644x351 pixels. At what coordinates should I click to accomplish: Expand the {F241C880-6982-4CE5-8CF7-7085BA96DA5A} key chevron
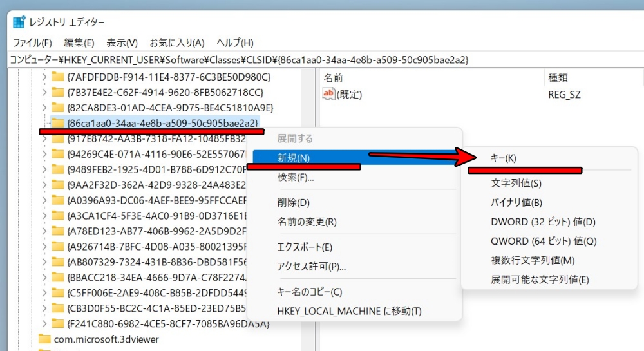pyautogui.click(x=44, y=323)
